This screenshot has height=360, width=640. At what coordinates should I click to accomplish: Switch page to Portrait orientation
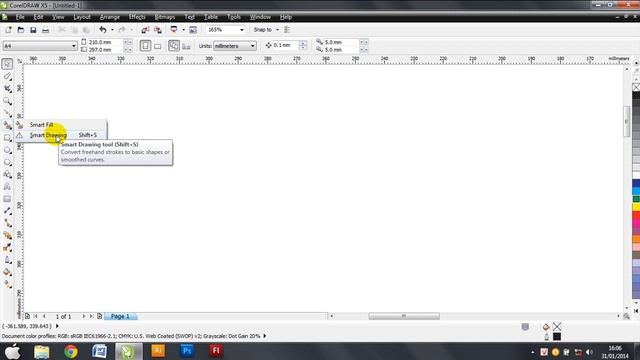[x=145, y=46]
